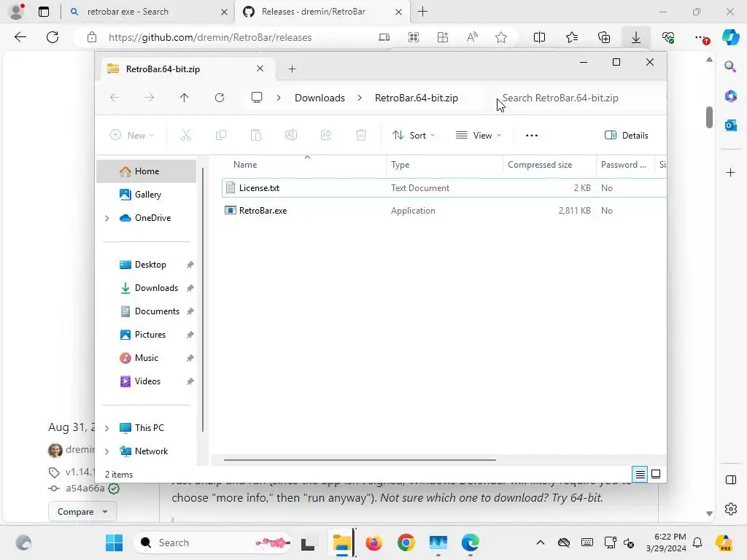Open Firefox from the taskbar
Image resolution: width=747 pixels, height=560 pixels.
[x=373, y=542]
